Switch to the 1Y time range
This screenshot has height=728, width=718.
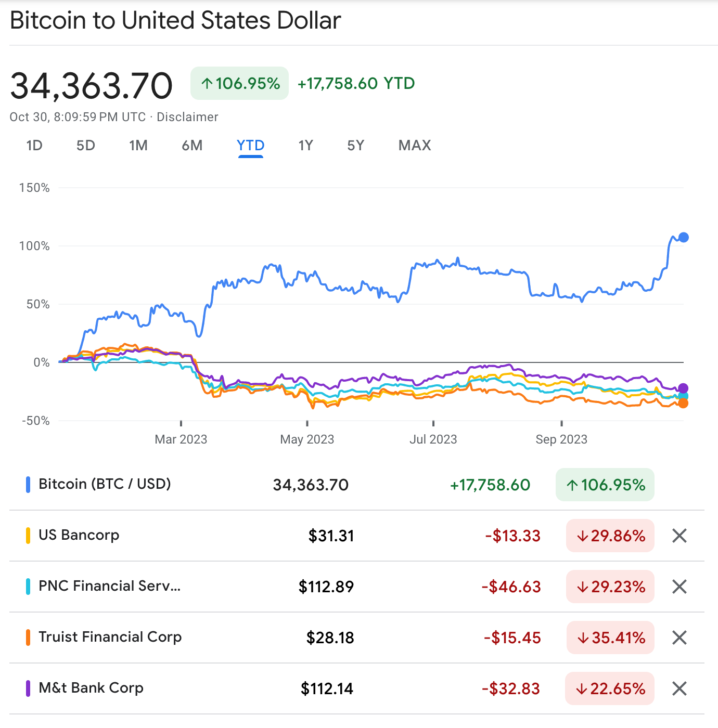tap(306, 146)
